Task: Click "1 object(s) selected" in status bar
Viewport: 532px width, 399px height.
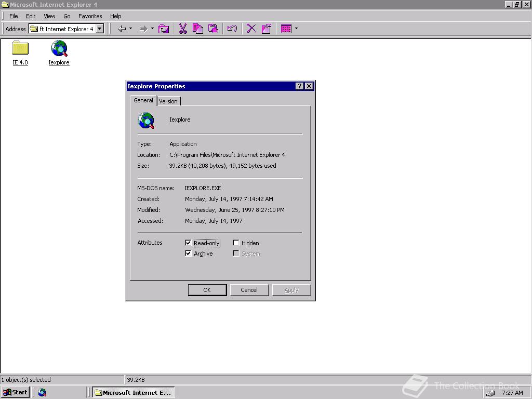Action: pyautogui.click(x=26, y=380)
